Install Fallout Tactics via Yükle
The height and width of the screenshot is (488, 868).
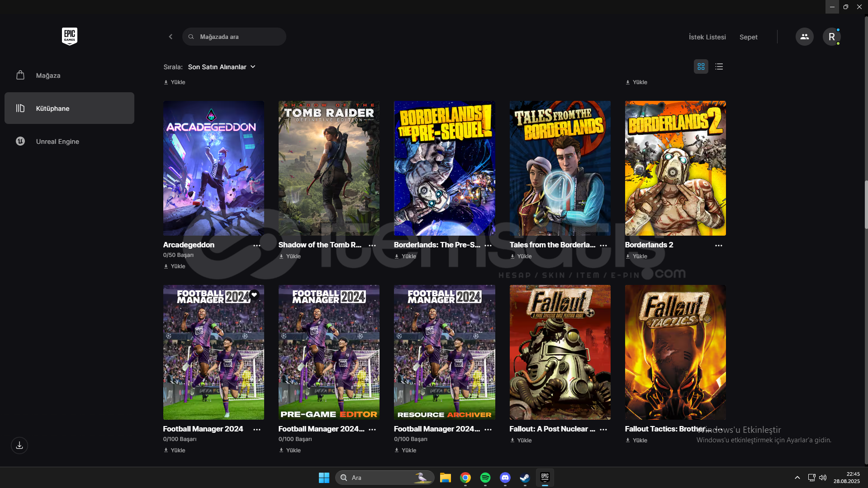pyautogui.click(x=636, y=441)
